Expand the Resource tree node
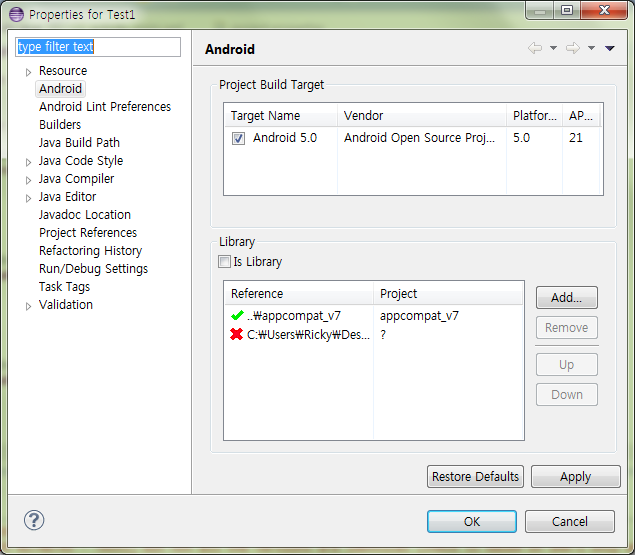This screenshot has height=555, width=635. [28, 72]
